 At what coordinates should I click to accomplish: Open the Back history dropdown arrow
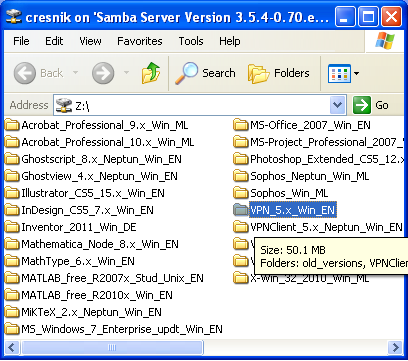point(76,72)
